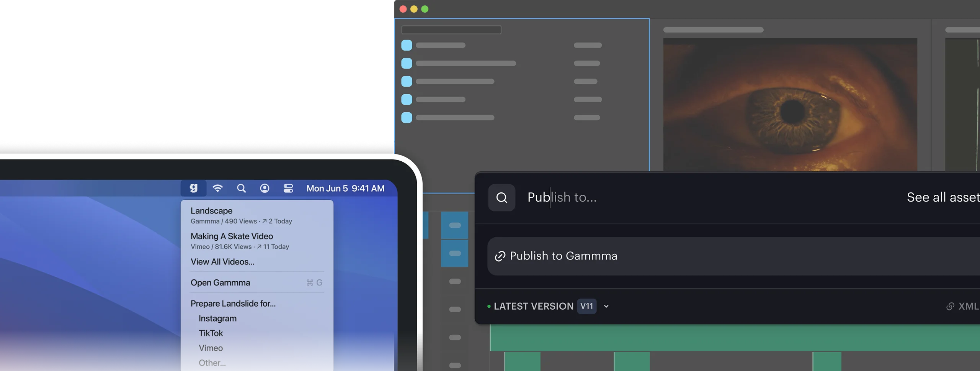Image resolution: width=980 pixels, height=371 pixels.
Task: Click the link icon beside Publish to Gammma
Action: tap(500, 256)
